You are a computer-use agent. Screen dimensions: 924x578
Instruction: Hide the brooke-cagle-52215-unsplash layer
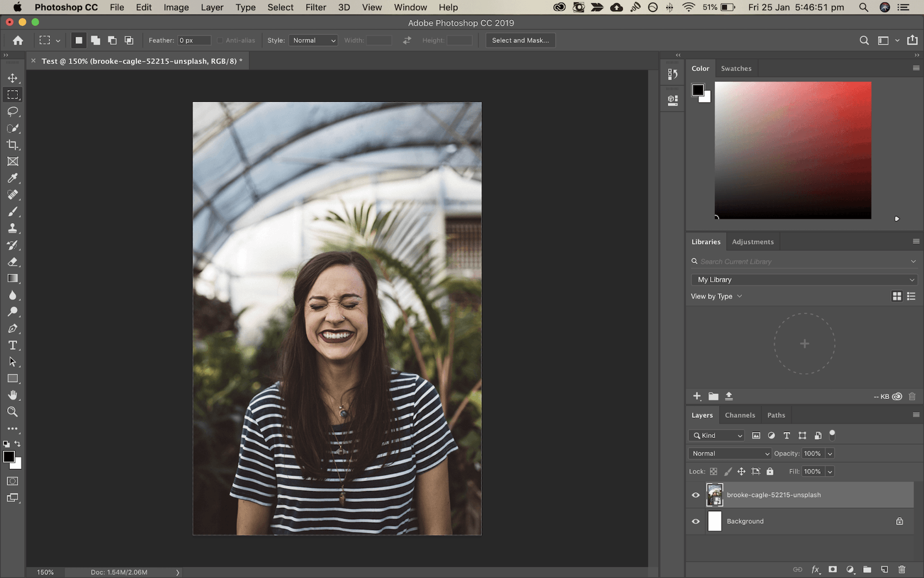[696, 495]
